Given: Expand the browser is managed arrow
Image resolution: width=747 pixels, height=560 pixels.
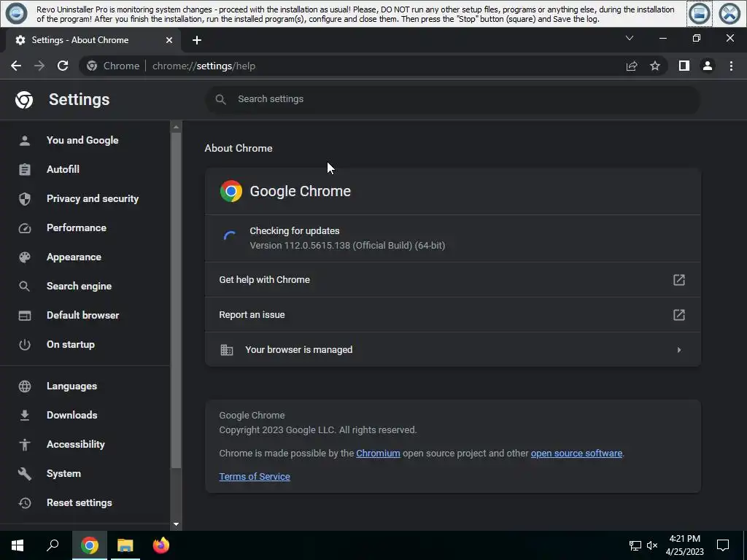Looking at the screenshot, I should click(679, 350).
